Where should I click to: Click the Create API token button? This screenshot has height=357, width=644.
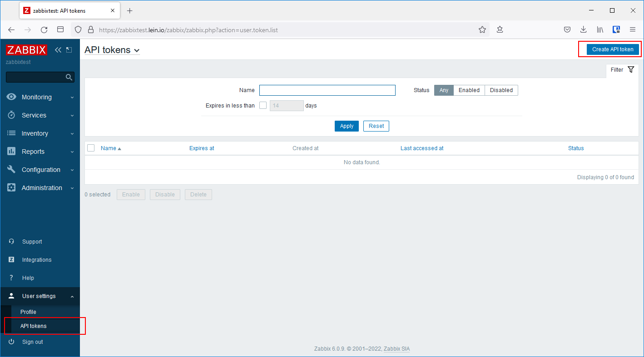[x=612, y=49]
